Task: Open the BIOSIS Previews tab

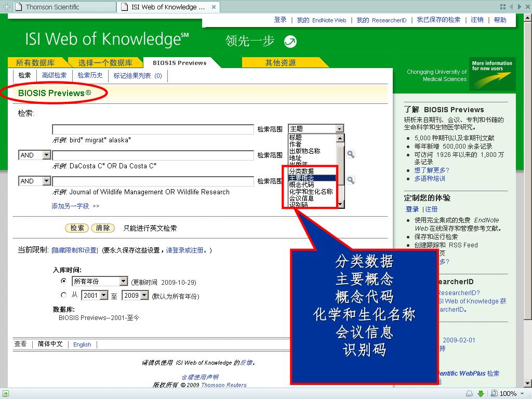Action: point(179,63)
